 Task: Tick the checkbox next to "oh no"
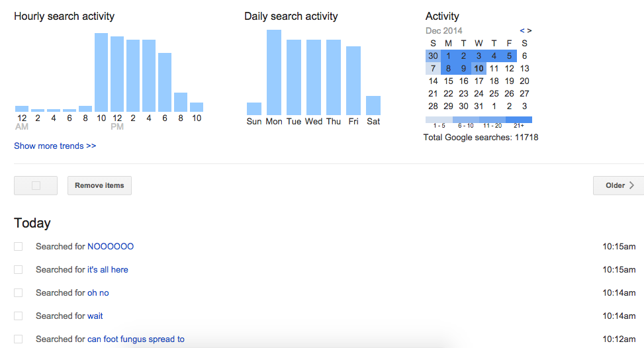click(18, 292)
